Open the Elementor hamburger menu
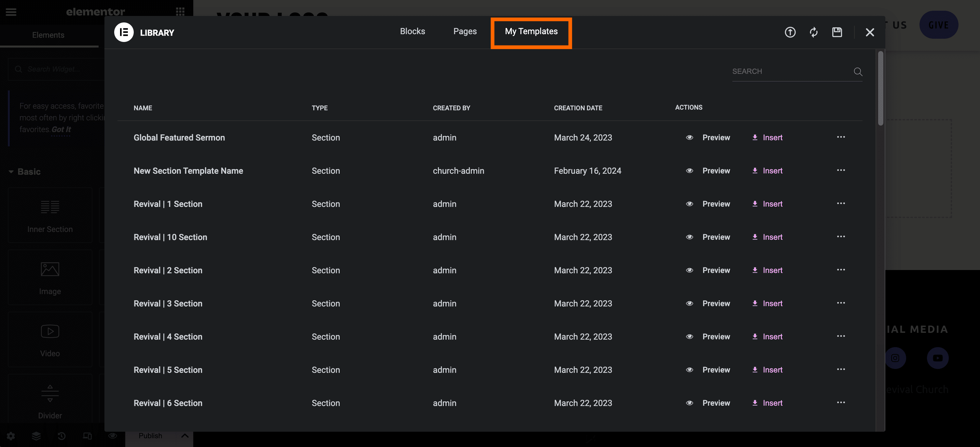This screenshot has width=980, height=447. (11, 12)
